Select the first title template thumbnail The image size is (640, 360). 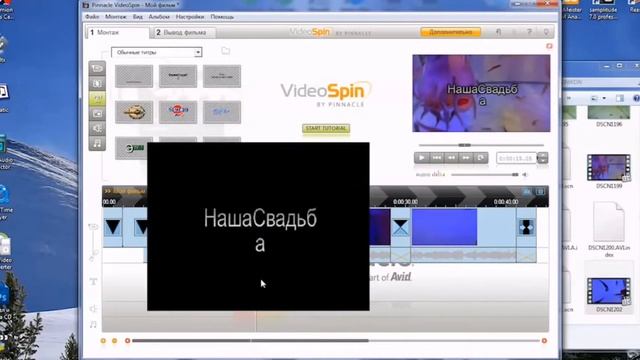tap(134, 76)
